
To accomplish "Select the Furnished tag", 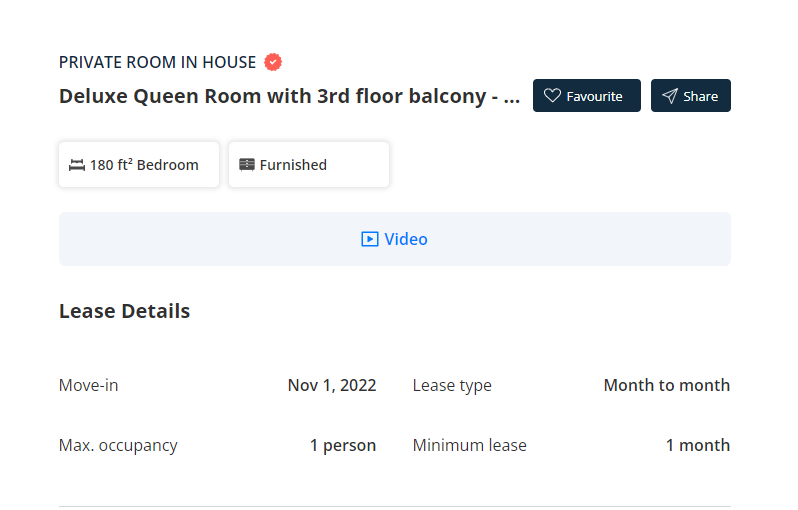I will (x=309, y=164).
